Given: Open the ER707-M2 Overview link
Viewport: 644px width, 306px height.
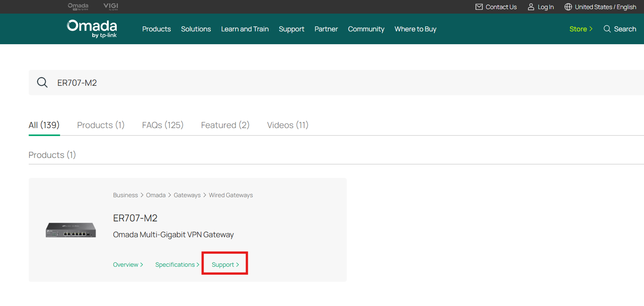Looking at the screenshot, I should (128, 265).
